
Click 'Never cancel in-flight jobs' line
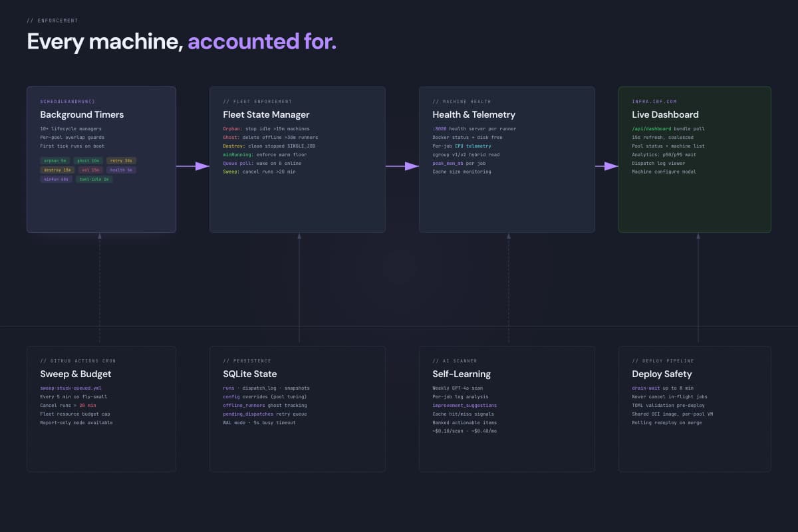(668, 396)
